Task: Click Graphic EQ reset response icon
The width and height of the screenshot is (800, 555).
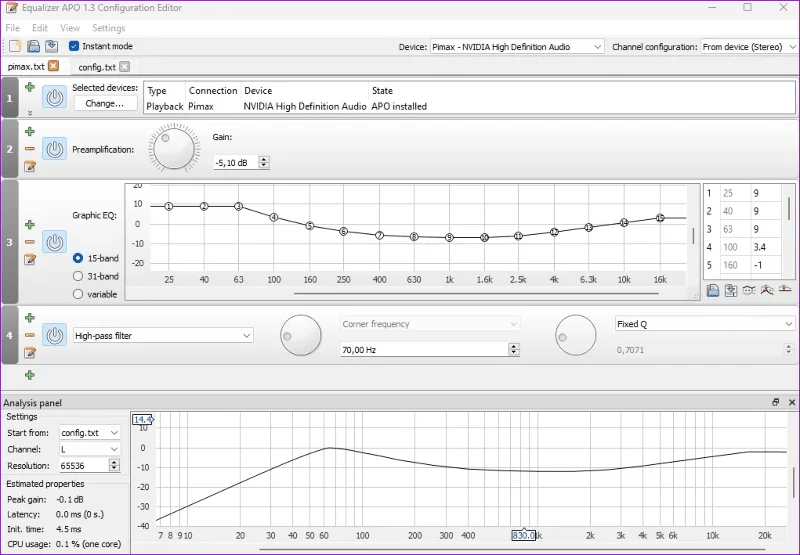Action: tap(785, 290)
